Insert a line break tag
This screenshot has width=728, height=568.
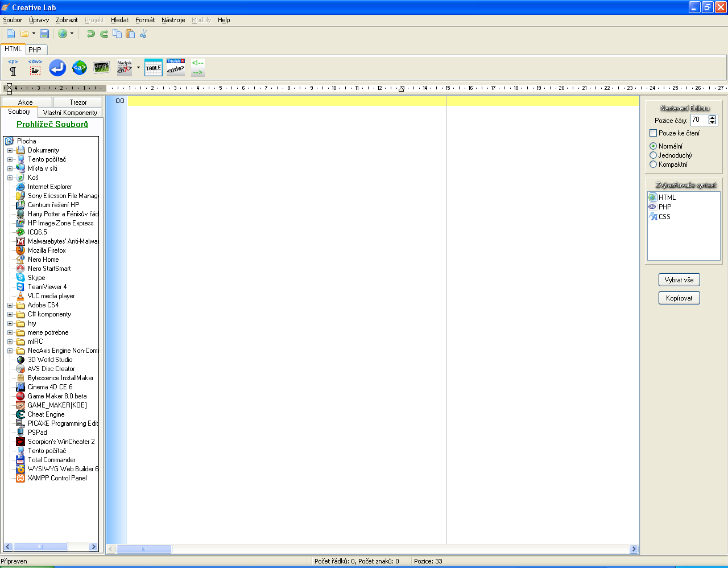[x=57, y=68]
